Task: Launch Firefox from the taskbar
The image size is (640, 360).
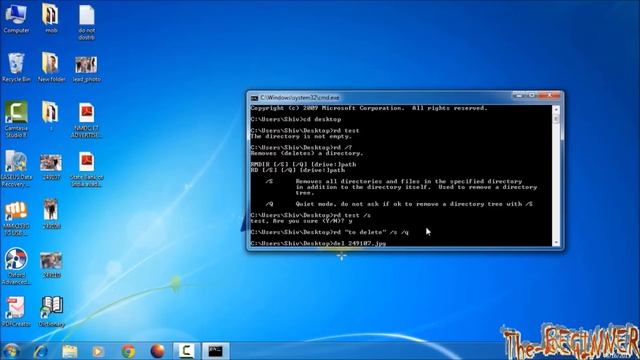Action: tap(157, 351)
